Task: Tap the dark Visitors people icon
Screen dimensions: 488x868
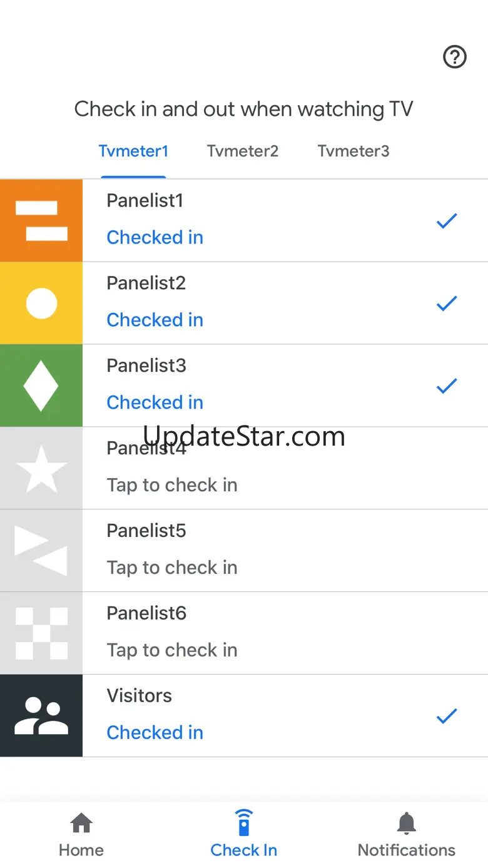Action: [41, 716]
